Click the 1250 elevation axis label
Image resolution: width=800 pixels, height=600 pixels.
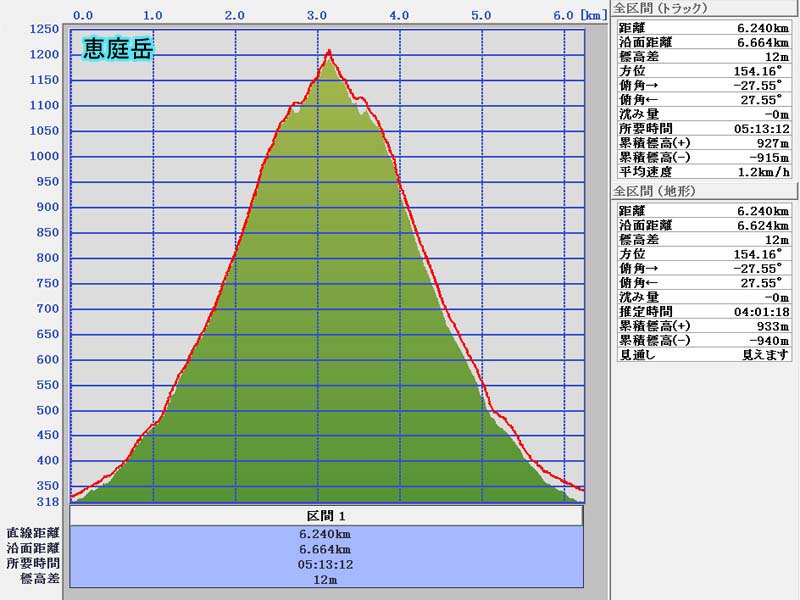point(45,29)
